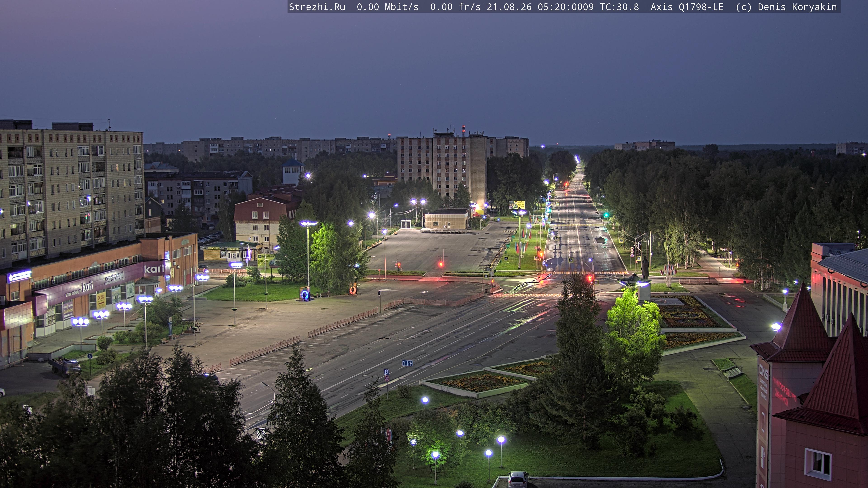The width and height of the screenshot is (868, 488).
Task: Click the timestamp "05:20:0009"
Action: coord(566,7)
